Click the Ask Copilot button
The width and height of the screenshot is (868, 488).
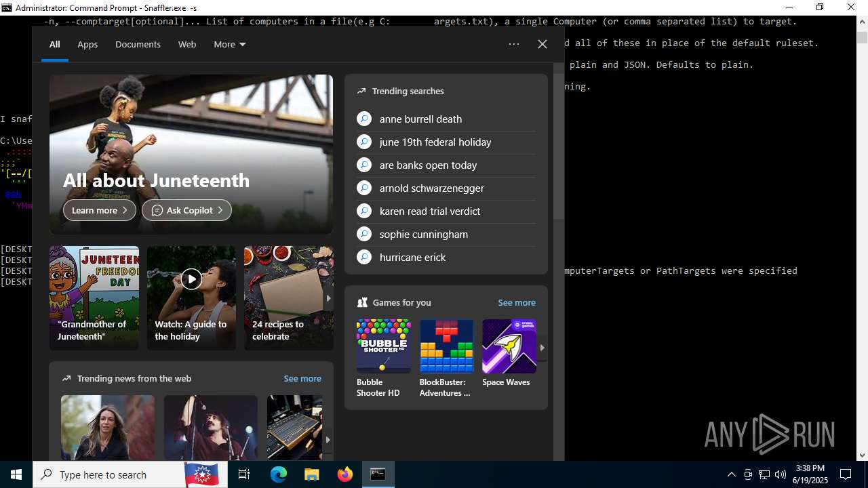(x=186, y=210)
